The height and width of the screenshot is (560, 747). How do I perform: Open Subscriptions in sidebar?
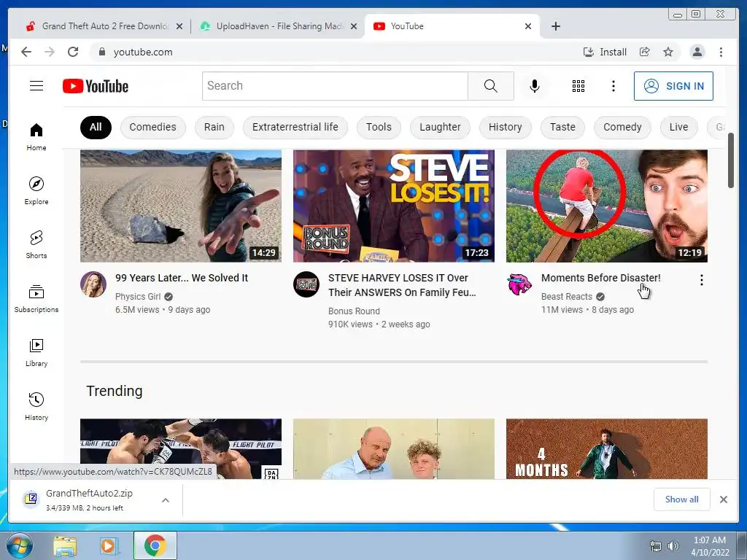[x=36, y=298]
